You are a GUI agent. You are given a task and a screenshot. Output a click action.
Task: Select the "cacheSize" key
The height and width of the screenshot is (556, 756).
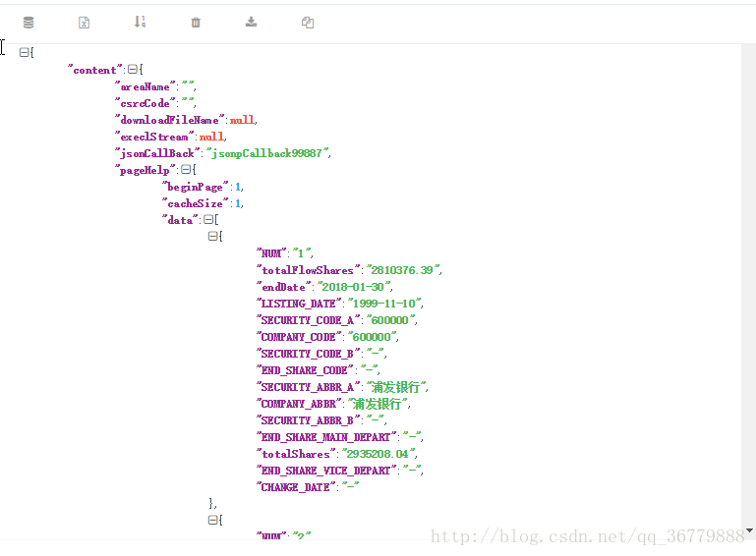tap(197, 203)
